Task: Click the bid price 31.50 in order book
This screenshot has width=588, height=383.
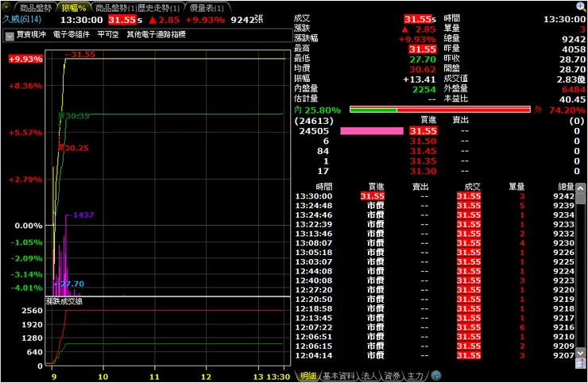Action: click(x=423, y=141)
